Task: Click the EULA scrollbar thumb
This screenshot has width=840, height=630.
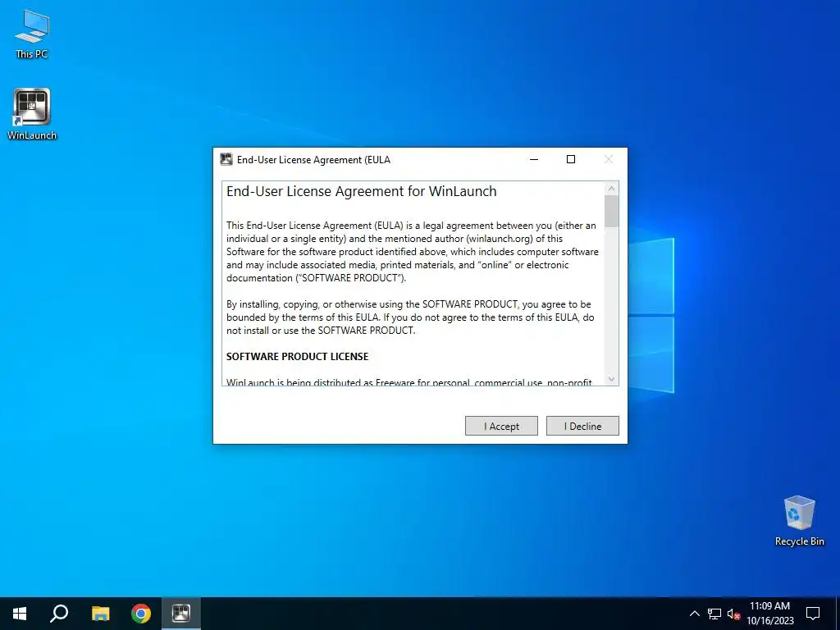Action: pos(611,212)
